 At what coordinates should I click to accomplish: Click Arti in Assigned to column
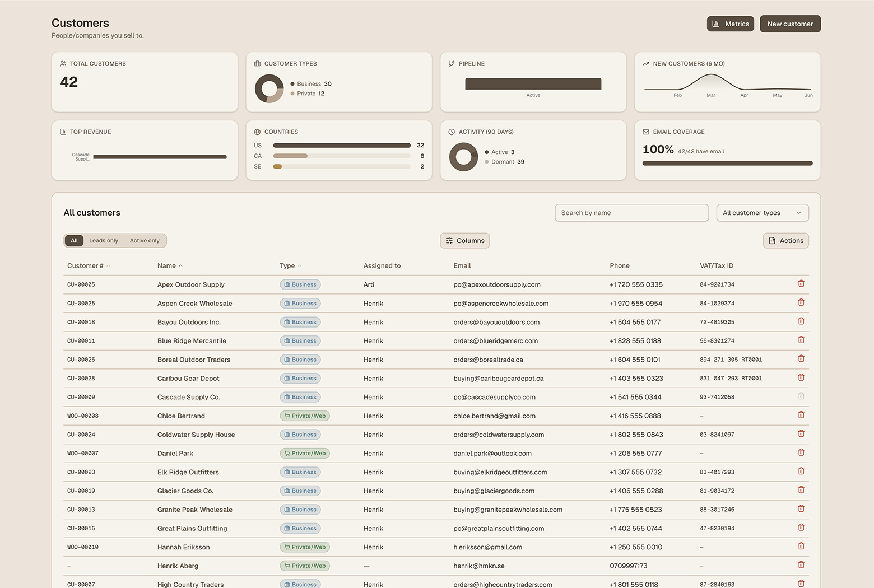(x=369, y=285)
